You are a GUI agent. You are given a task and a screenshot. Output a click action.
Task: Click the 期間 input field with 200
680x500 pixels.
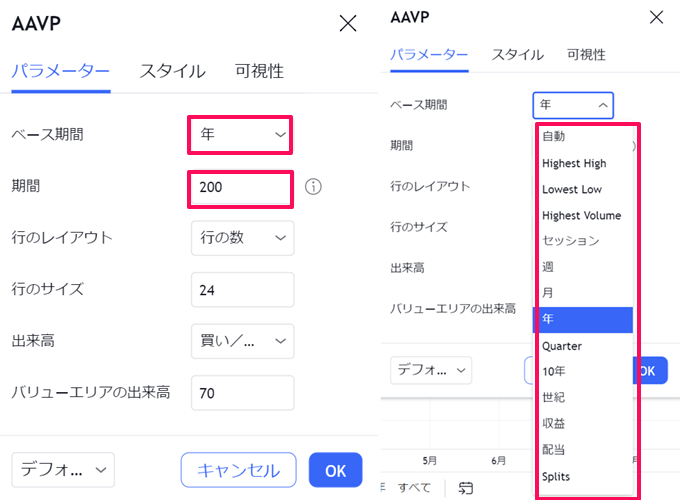pos(240,187)
